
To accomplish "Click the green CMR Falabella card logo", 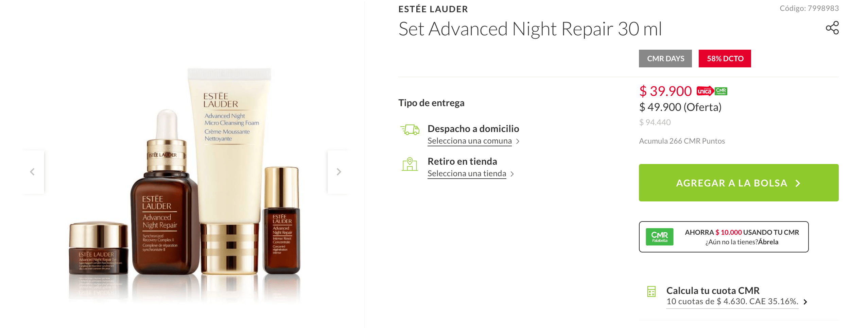I will (x=659, y=237).
